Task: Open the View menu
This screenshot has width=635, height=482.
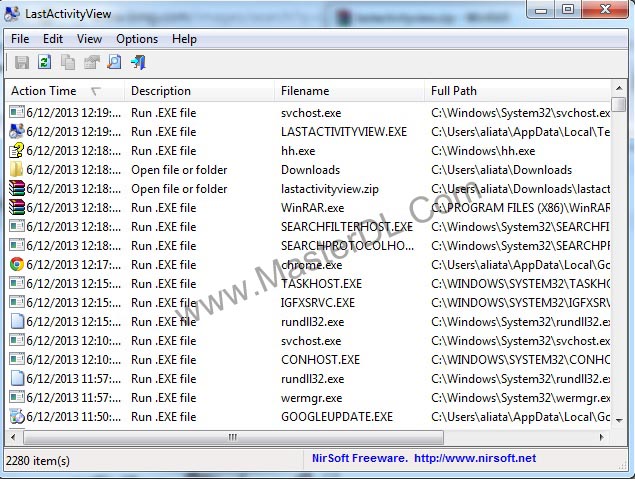Action: [89, 39]
